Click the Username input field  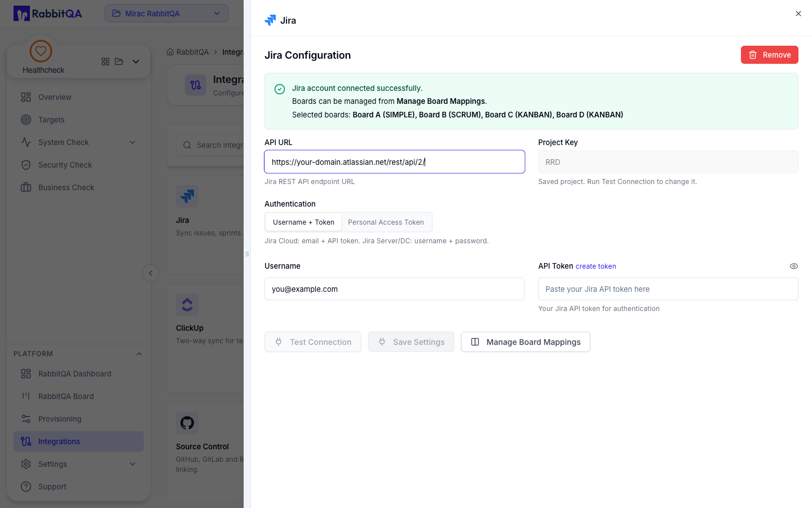click(395, 289)
